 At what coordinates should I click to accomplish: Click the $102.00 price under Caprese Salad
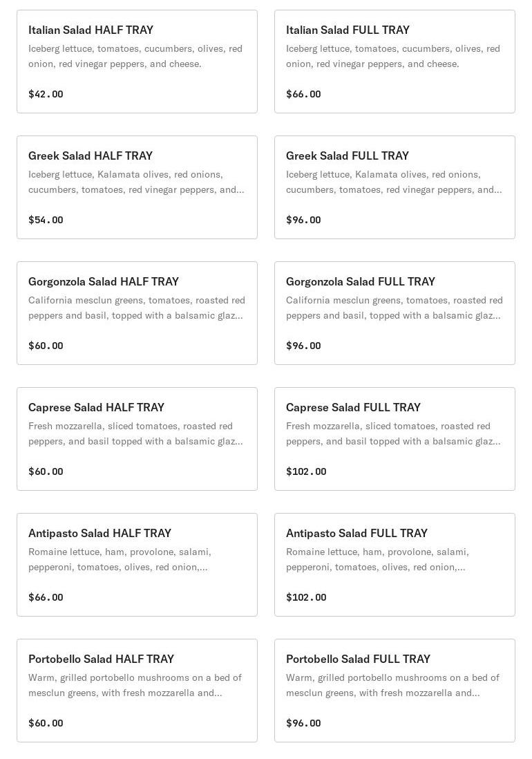click(306, 471)
